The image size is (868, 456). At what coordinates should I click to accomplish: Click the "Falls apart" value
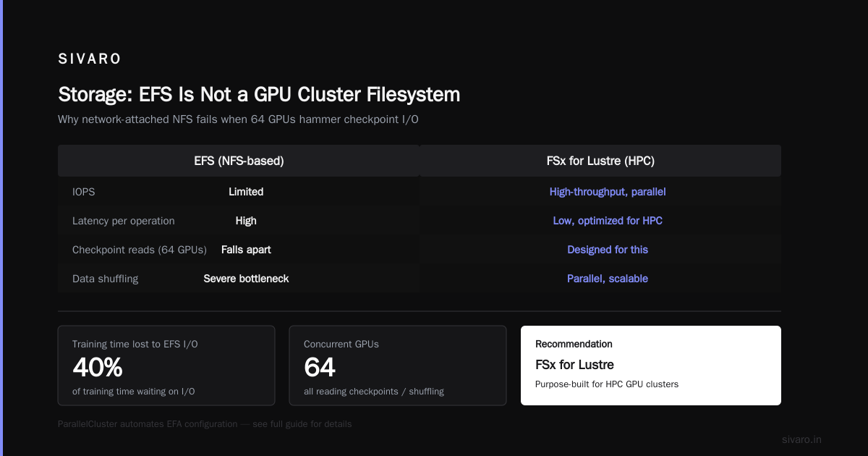click(x=246, y=250)
